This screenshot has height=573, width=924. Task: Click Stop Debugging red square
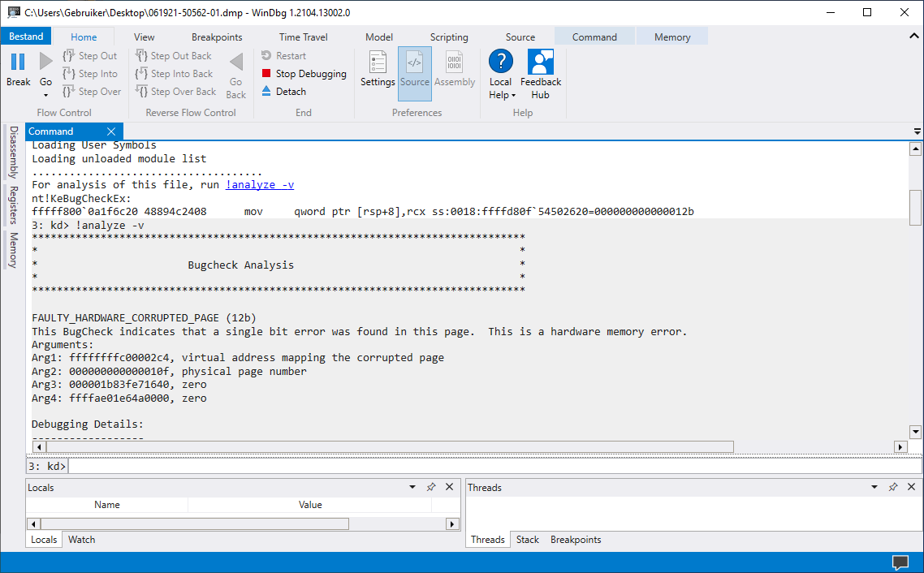coord(266,73)
